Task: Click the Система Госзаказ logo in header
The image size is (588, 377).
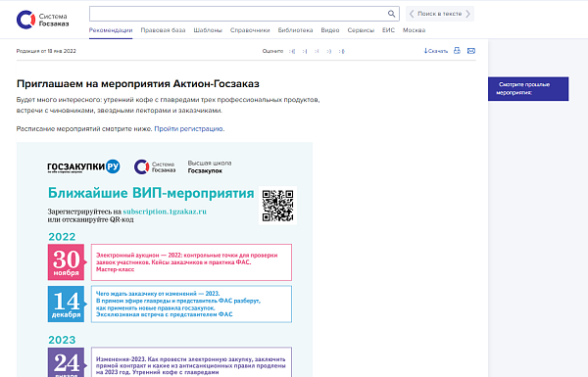Action: click(42, 20)
